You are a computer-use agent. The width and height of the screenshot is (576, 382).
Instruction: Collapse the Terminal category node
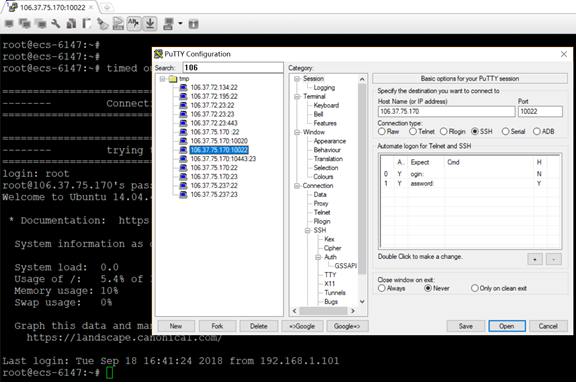coord(297,96)
